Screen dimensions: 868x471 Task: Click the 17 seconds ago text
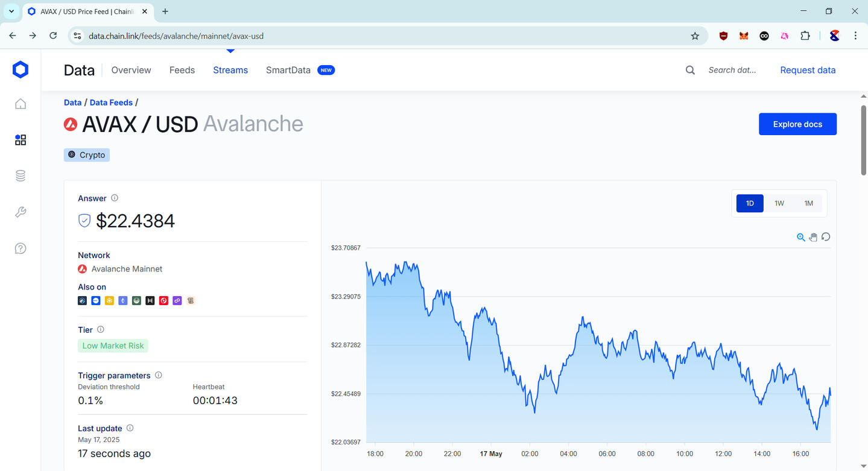(x=115, y=454)
